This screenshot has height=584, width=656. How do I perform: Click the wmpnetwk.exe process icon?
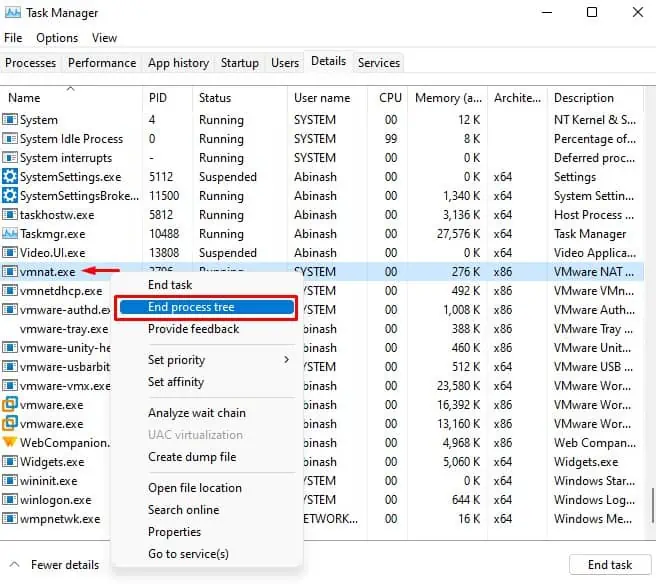(10, 518)
